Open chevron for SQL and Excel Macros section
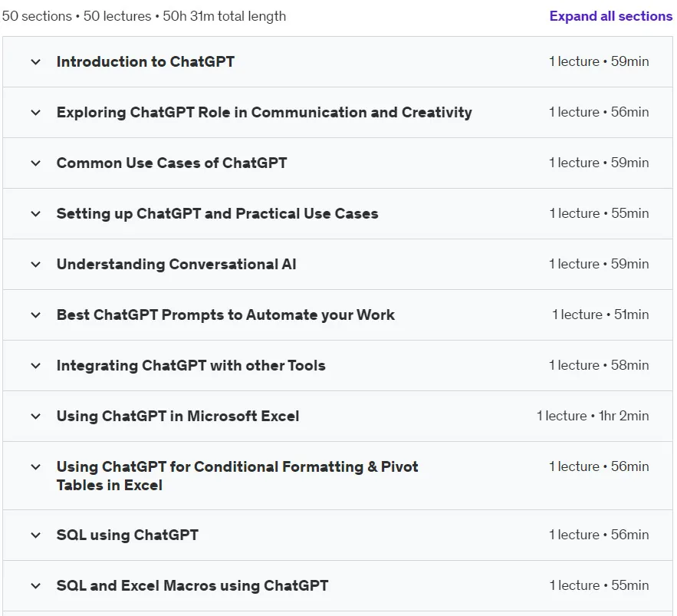677x616 pixels. [36, 586]
